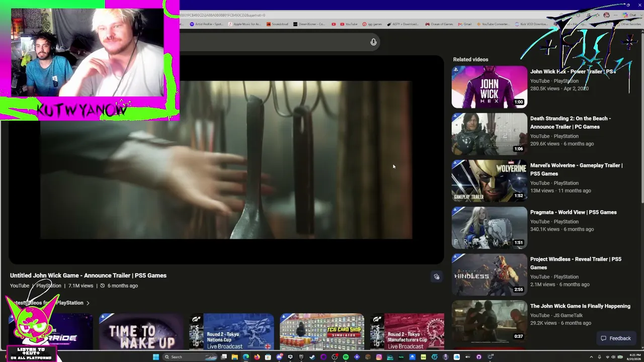Click title 'Project Windless - Reveal Trailer'
The width and height of the screenshot is (644, 362).
pos(576,263)
